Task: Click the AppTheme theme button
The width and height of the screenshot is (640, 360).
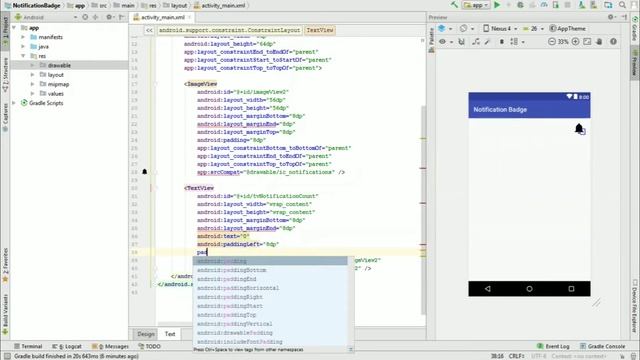Action: tap(568, 29)
